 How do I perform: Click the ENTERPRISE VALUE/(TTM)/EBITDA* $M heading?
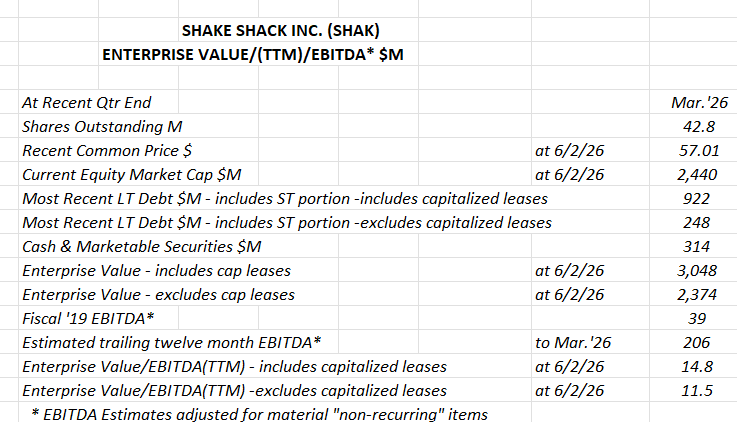(x=253, y=55)
